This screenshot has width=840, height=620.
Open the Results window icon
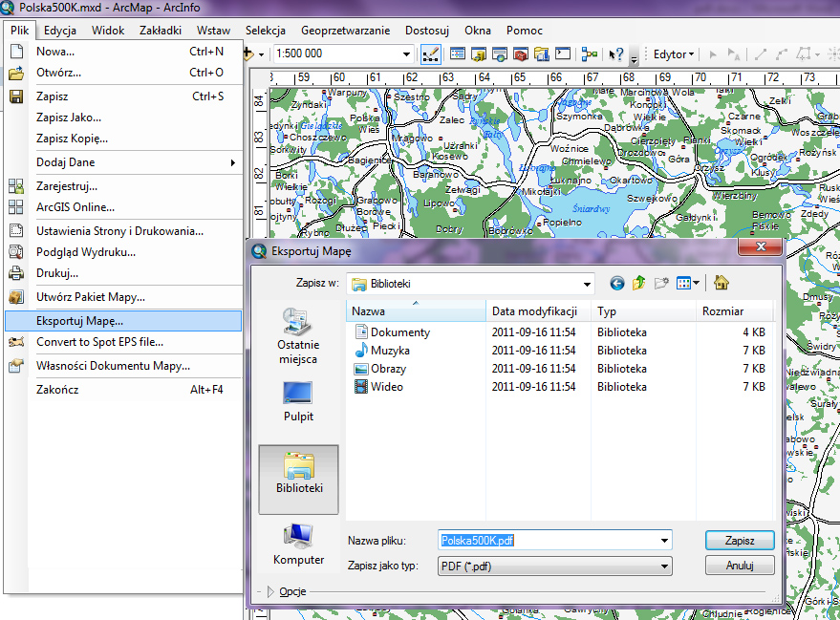tap(542, 54)
